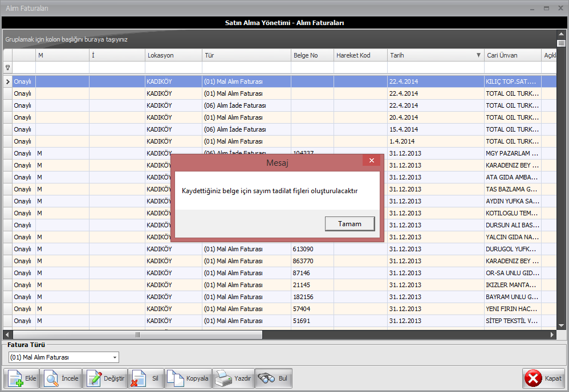Click the belge no 863770 cell
The height and width of the screenshot is (392, 569).
point(312,261)
